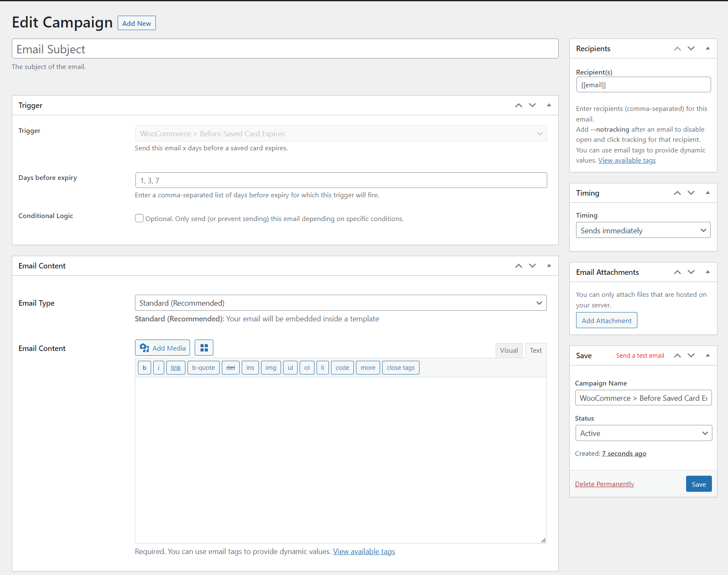Change Timing from Sends immediately
Image resolution: width=728 pixels, height=575 pixels.
(643, 230)
